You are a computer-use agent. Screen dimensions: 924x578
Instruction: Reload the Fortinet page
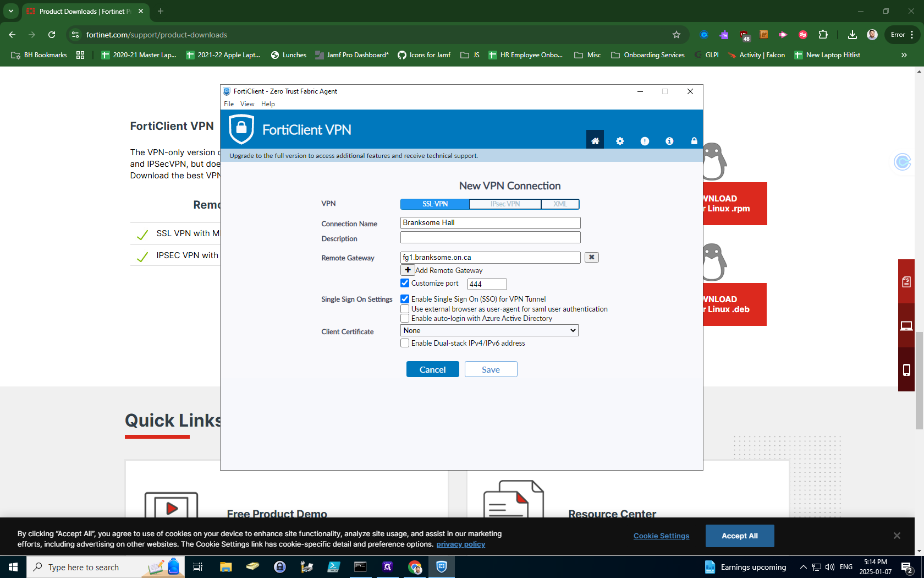52,35
